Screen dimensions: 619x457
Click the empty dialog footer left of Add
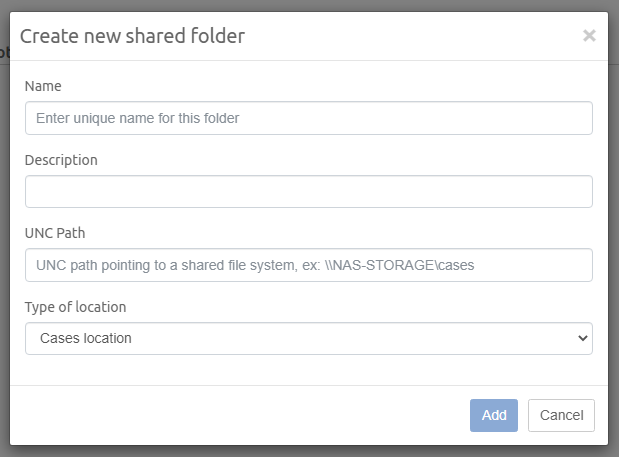[240, 415]
